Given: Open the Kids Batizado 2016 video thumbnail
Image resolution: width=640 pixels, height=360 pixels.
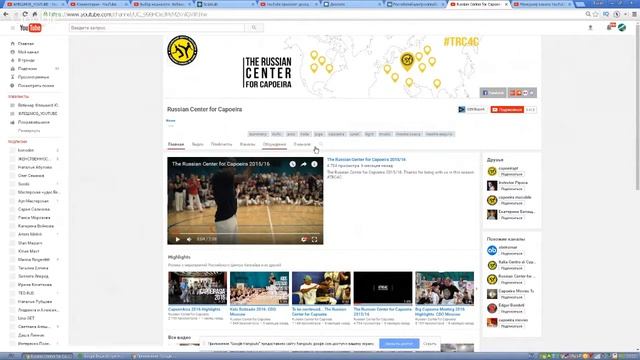Looking at the screenshot, I should 259,288.
